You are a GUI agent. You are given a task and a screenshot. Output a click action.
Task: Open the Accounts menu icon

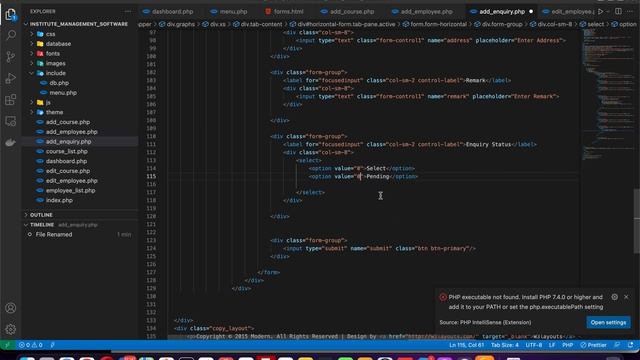pos(11,308)
